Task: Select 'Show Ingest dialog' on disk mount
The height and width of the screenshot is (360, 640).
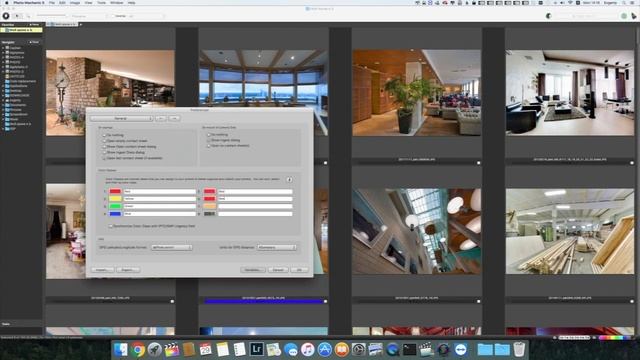Action: (209, 140)
